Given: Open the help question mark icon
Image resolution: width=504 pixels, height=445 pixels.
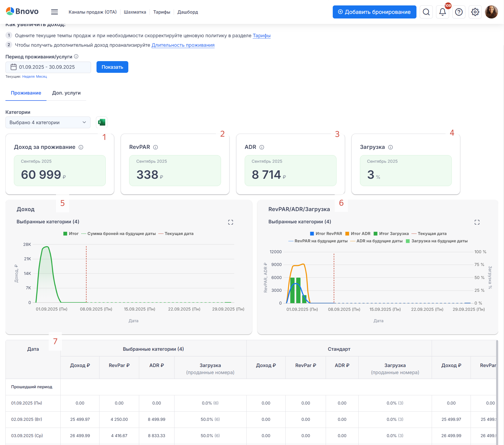Looking at the screenshot, I should pyautogui.click(x=459, y=12).
